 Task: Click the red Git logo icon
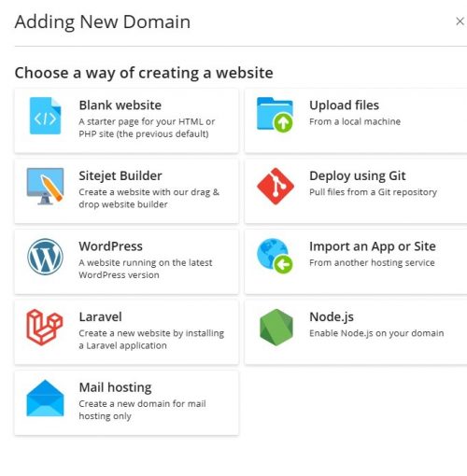click(x=276, y=187)
